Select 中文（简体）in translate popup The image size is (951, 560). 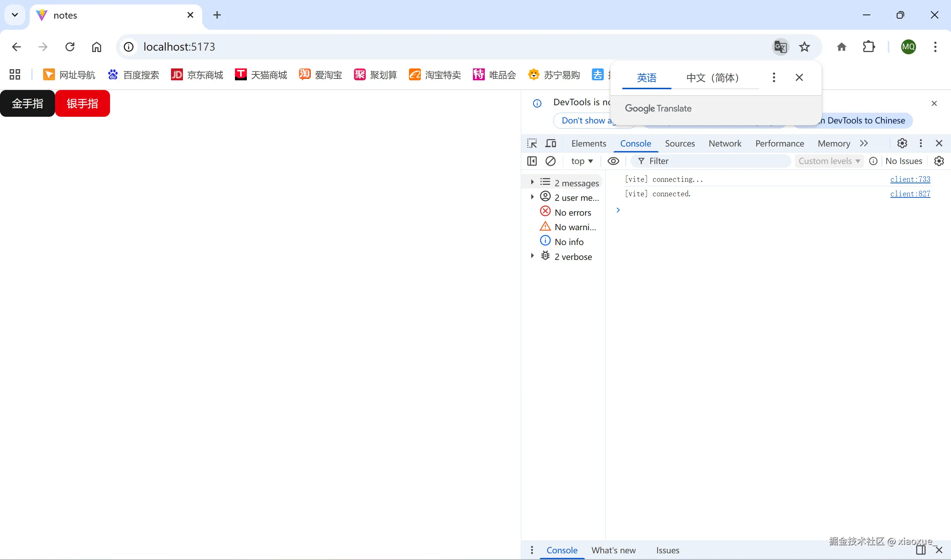[712, 78]
